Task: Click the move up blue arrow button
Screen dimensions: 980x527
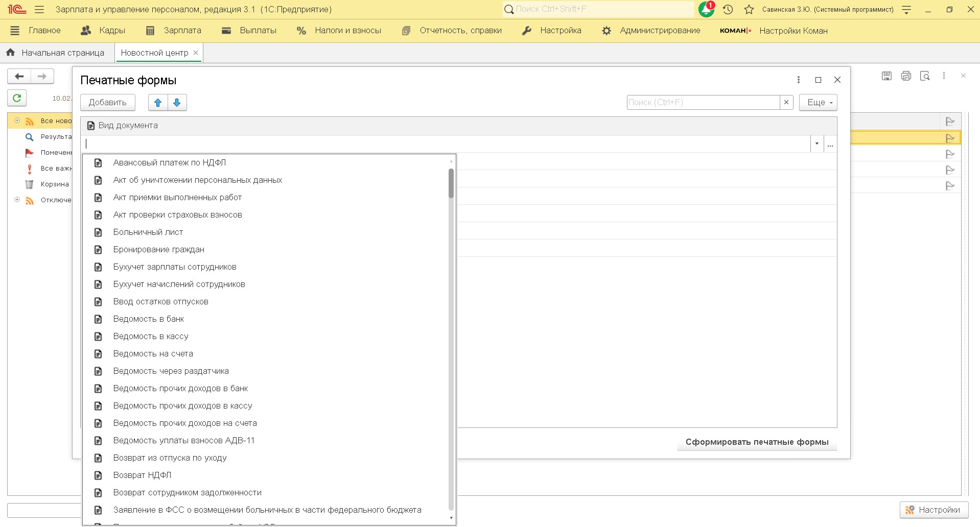Action: [x=158, y=103]
